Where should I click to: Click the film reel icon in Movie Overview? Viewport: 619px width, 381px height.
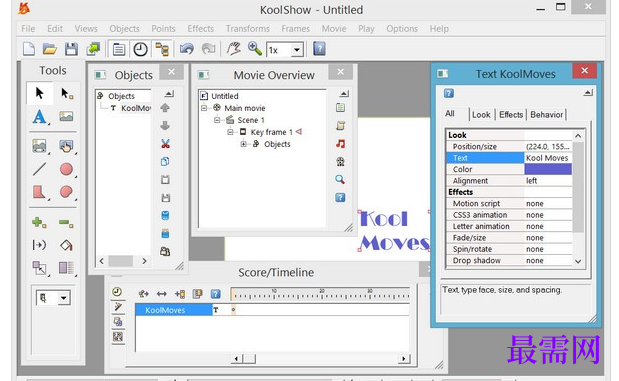[x=340, y=161]
